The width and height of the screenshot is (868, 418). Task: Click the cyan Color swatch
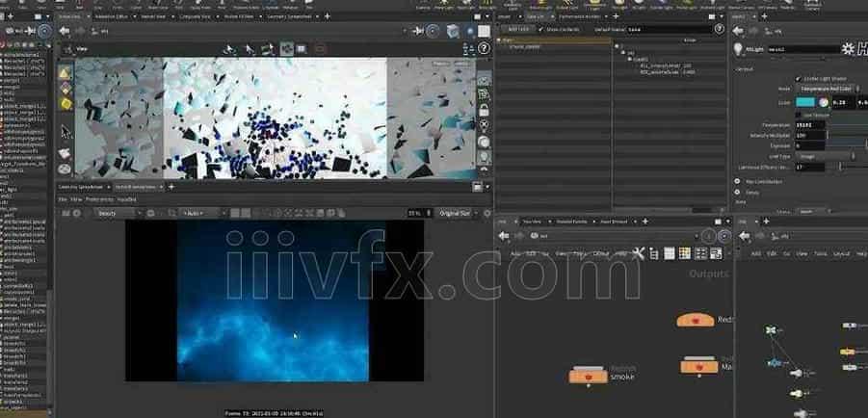coord(805,102)
